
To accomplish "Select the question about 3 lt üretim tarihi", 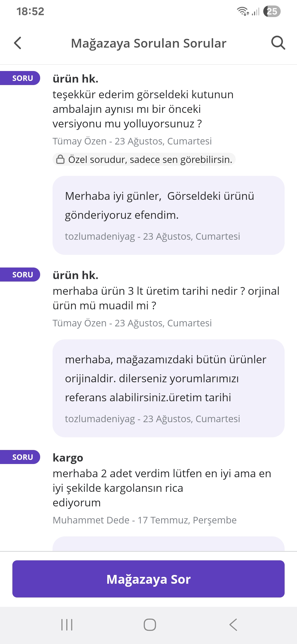I will 166,298.
